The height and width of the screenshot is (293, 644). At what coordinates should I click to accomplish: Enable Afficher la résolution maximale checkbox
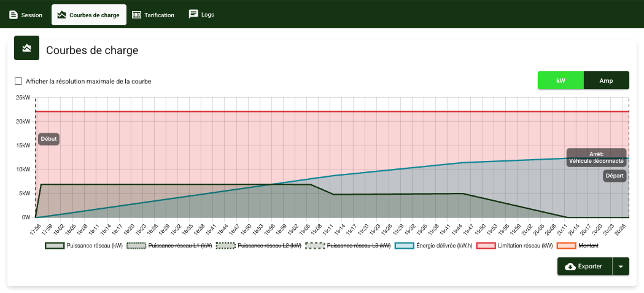tap(18, 81)
